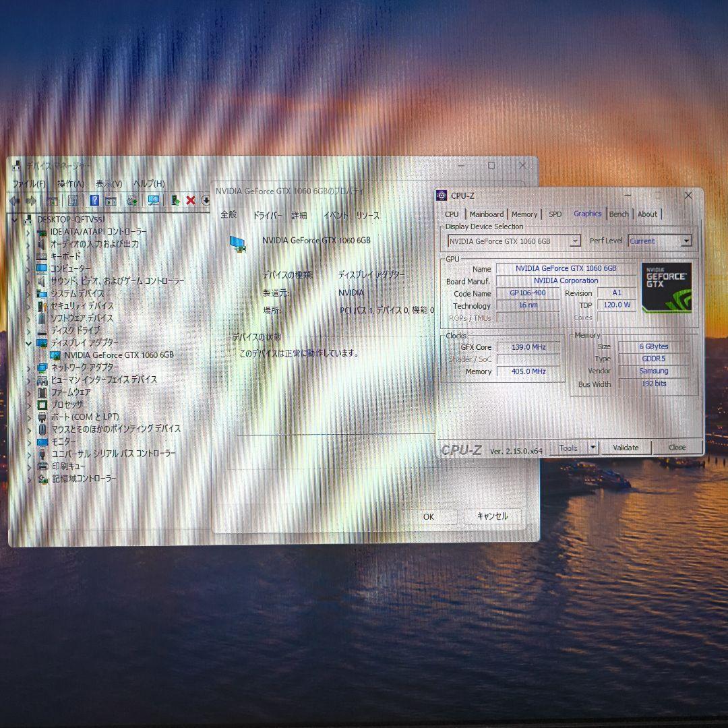Switch to the ドライバー tab
Image resolution: width=728 pixels, height=728 pixels.
[x=267, y=216]
